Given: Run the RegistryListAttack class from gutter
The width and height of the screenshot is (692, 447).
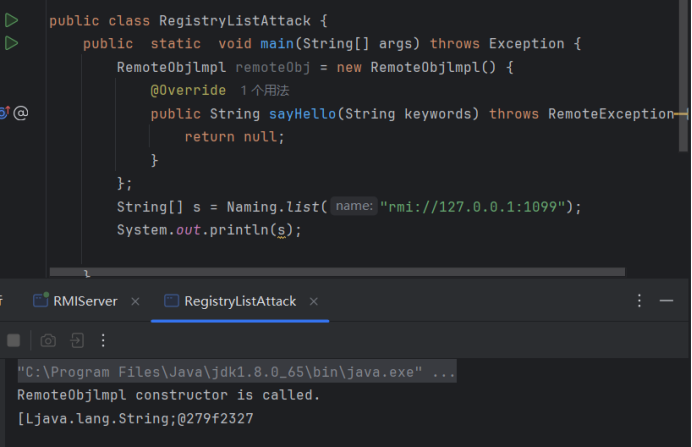Looking at the screenshot, I should coord(11,20).
